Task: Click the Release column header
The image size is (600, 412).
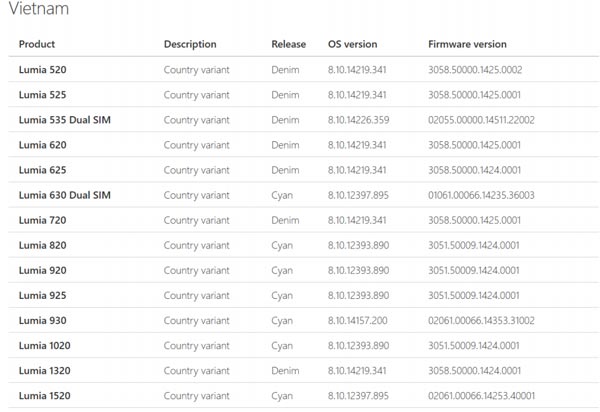Action: pos(289,44)
